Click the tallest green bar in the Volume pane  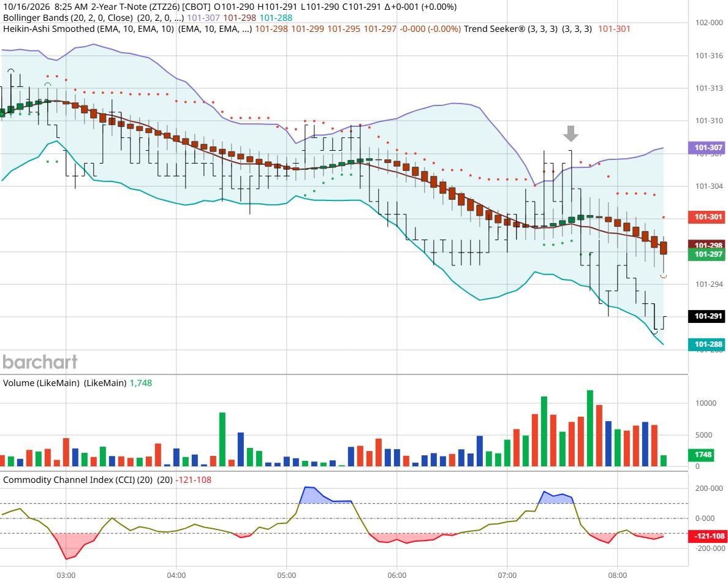click(590, 428)
